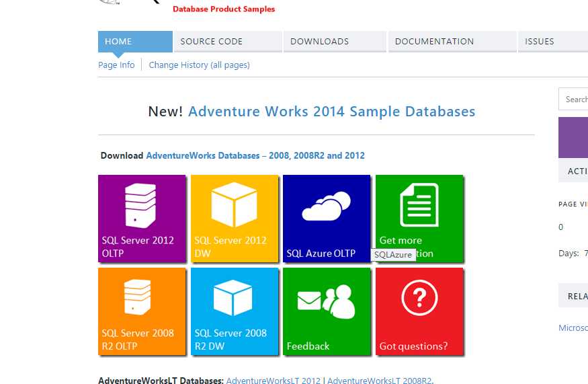Open the SQL Server 2008 R2 OLTP tile
Image resolution: width=588 pixels, height=384 pixels.
click(x=142, y=311)
